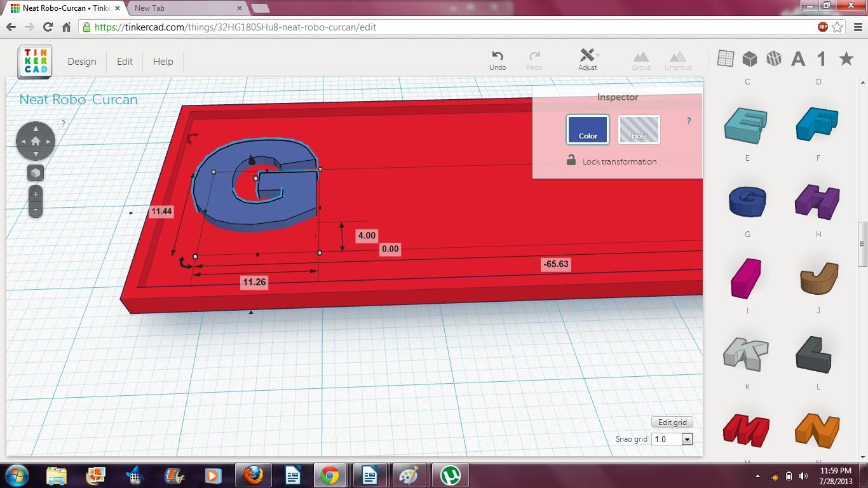
Task: Select the letter G shape in the sidebar
Action: click(747, 200)
